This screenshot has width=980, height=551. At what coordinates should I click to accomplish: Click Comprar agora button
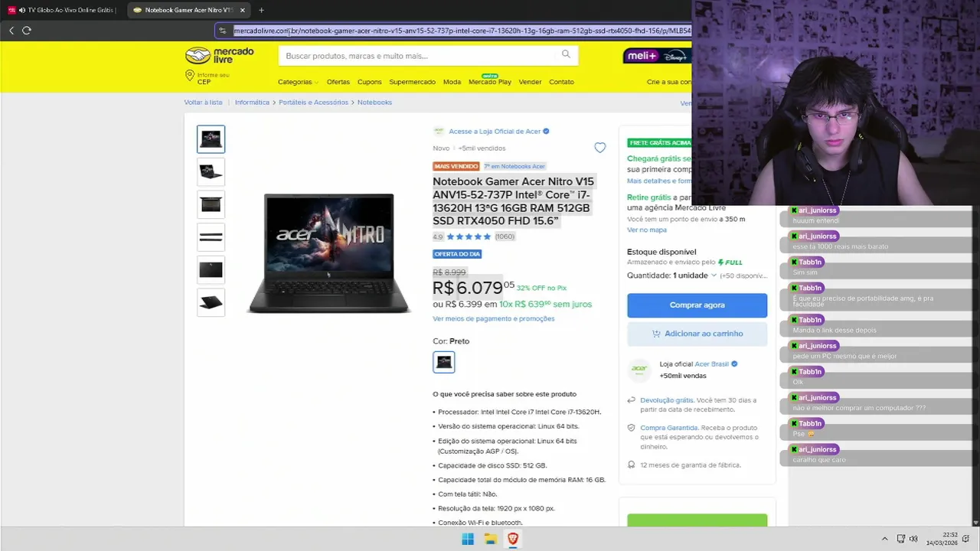click(697, 305)
